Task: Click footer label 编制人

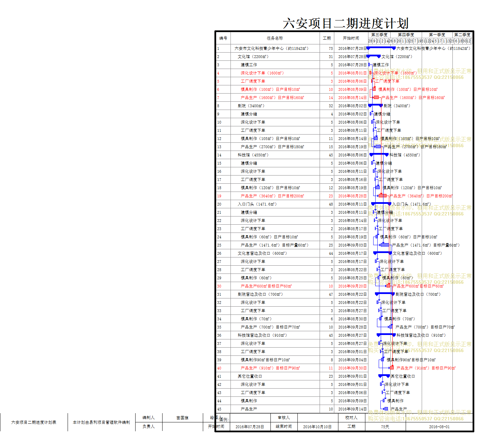Action: [x=149, y=418]
